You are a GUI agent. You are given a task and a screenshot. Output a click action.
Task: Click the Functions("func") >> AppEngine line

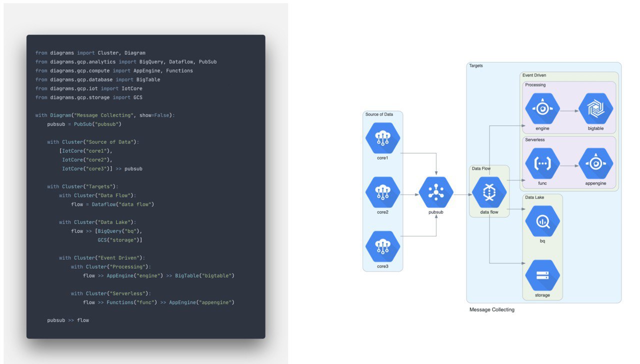point(158,303)
